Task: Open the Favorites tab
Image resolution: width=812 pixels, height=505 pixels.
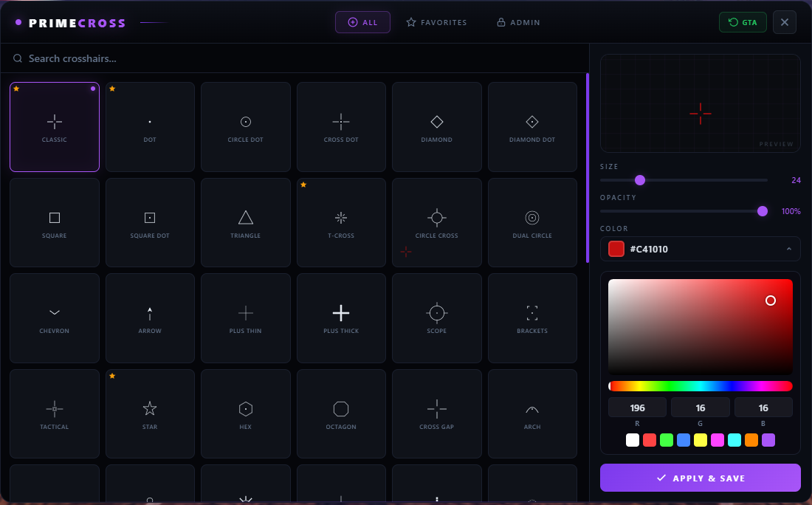Action: tap(436, 22)
